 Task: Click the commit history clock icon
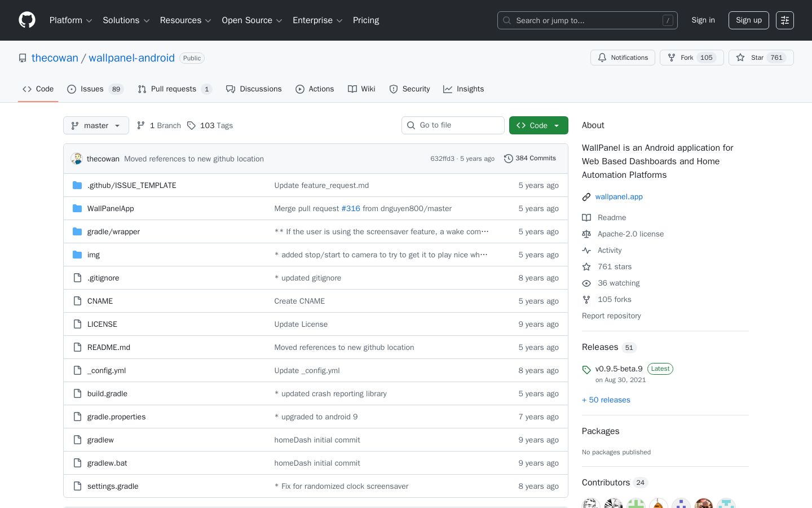coord(508,159)
